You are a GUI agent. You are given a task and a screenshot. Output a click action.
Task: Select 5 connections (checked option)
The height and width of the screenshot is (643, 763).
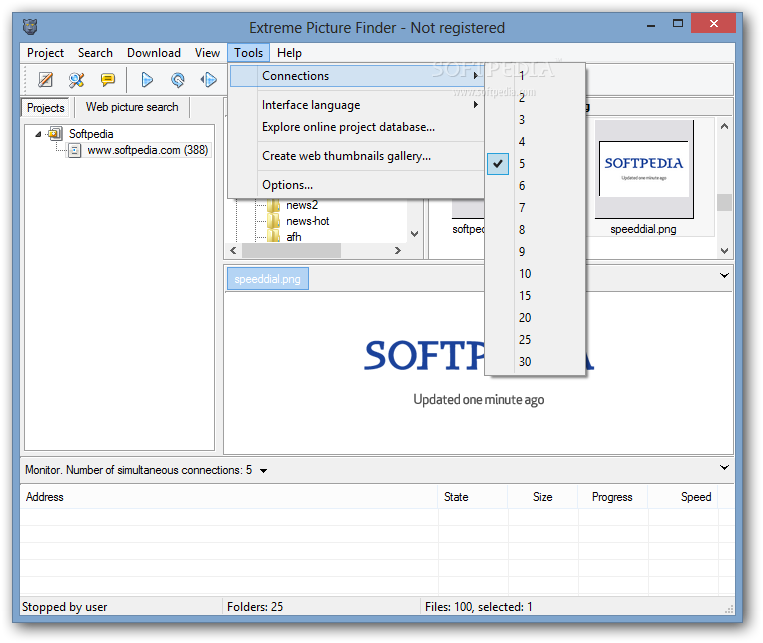pos(535,164)
